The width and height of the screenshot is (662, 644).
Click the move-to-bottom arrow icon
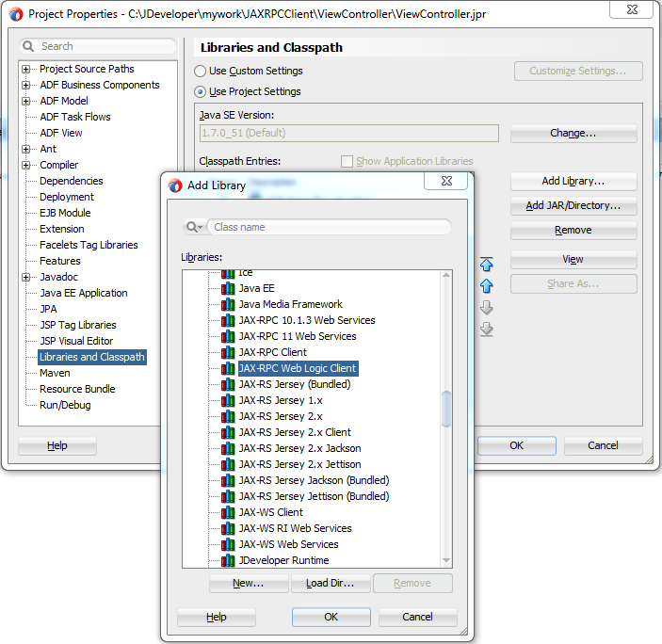[486, 329]
